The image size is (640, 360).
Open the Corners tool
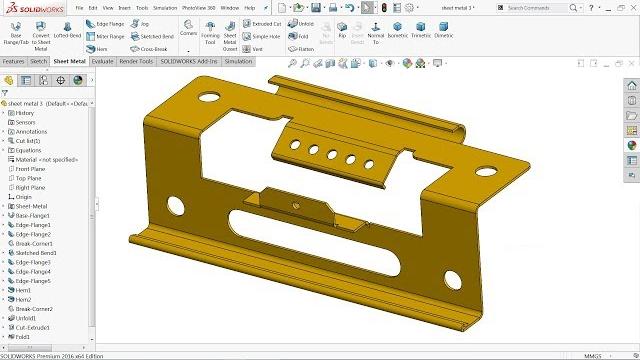click(188, 28)
